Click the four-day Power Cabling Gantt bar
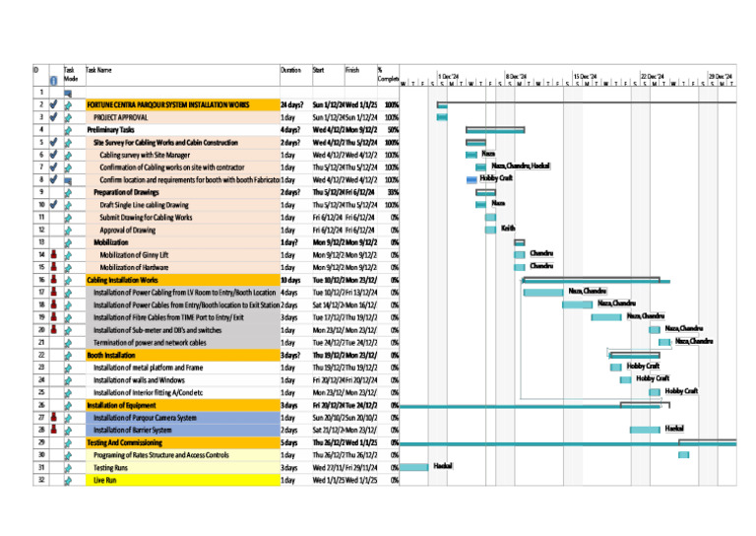The height and width of the screenshot is (536, 756). coord(543,292)
